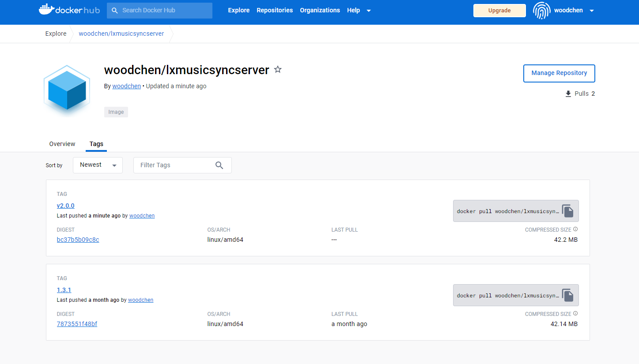Click linux/amd64 in the v2.0.0 row
The image size is (639, 364).
225,240
